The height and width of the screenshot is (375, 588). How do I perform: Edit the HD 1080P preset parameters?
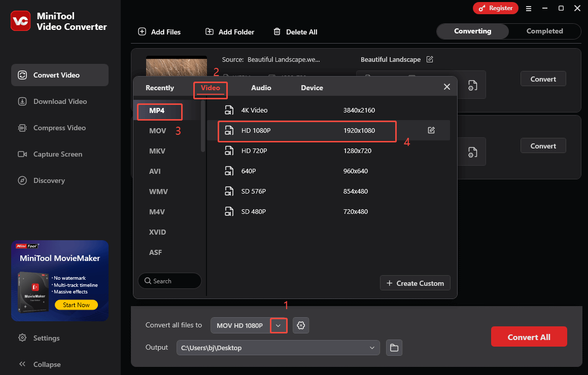(431, 130)
